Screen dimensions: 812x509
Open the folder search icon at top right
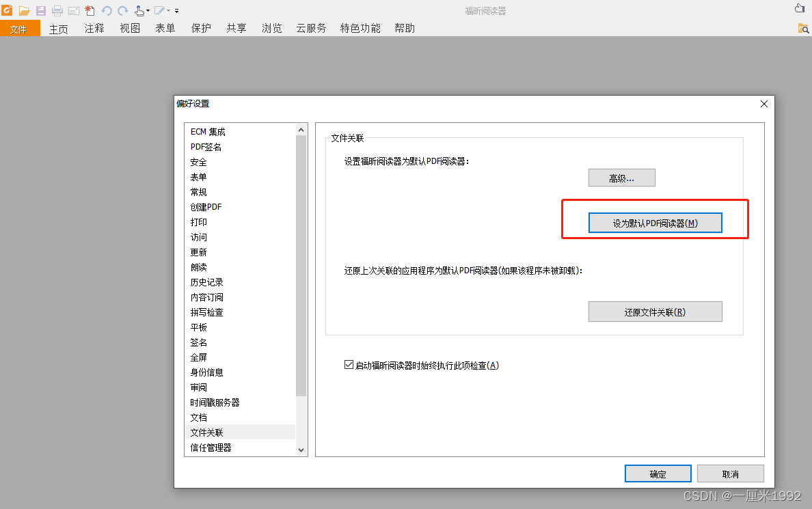tap(803, 29)
